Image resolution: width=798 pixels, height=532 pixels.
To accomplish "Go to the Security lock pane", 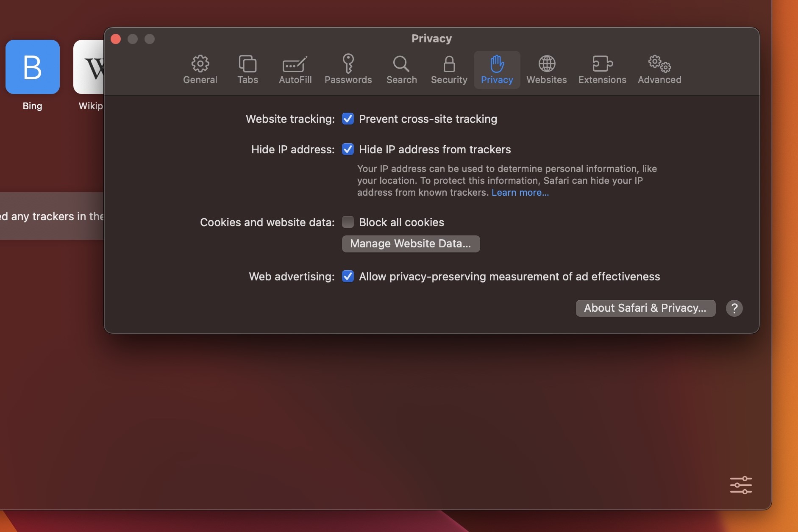I will (449, 69).
